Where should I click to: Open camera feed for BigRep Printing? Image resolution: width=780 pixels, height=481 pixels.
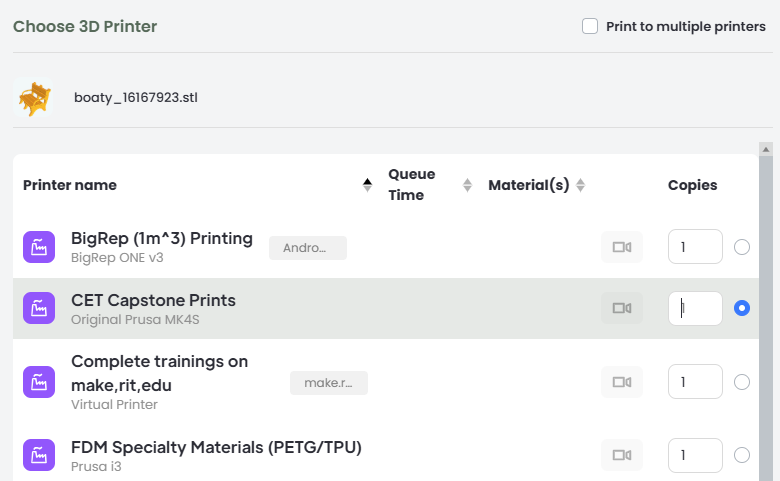[622, 247]
